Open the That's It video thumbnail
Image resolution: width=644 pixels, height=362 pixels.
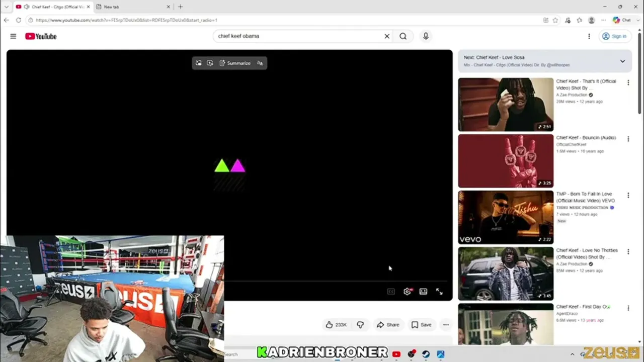(506, 105)
